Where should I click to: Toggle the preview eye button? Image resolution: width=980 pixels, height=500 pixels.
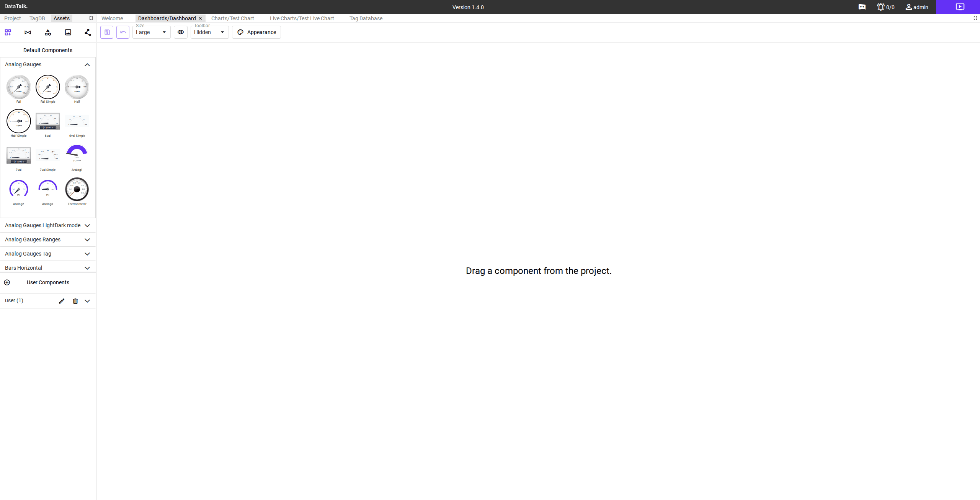[181, 32]
